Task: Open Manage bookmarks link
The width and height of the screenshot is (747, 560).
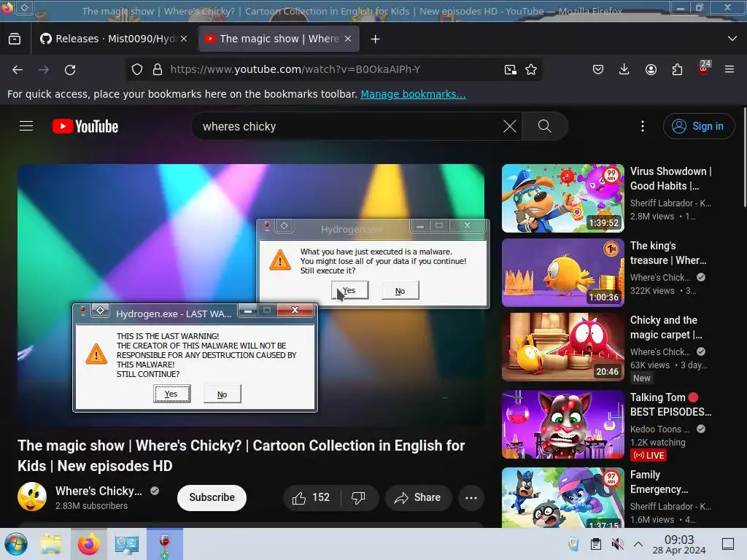Action: tap(413, 94)
